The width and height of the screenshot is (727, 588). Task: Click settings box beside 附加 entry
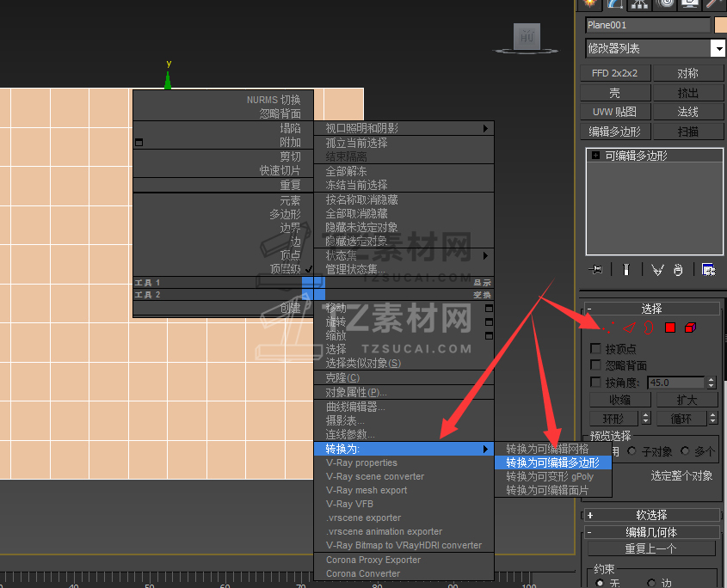[139, 142]
